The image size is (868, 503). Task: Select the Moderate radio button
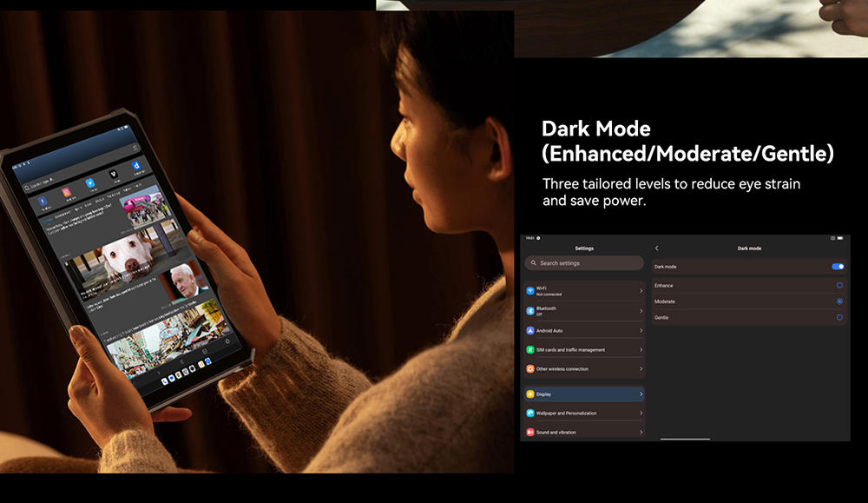(x=839, y=301)
